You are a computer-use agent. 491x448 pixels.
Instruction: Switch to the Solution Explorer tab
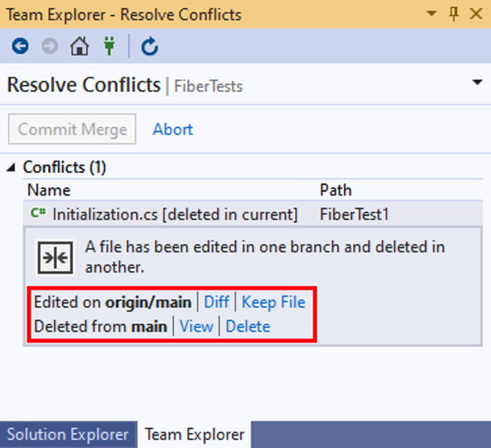click(x=68, y=435)
